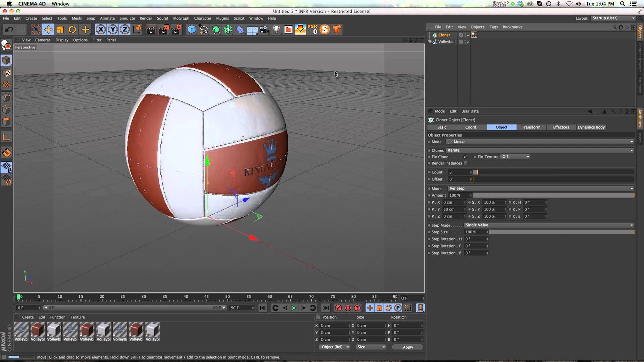Select the Live Selection tool
Viewport: 644px width, 362px height.
36,30
